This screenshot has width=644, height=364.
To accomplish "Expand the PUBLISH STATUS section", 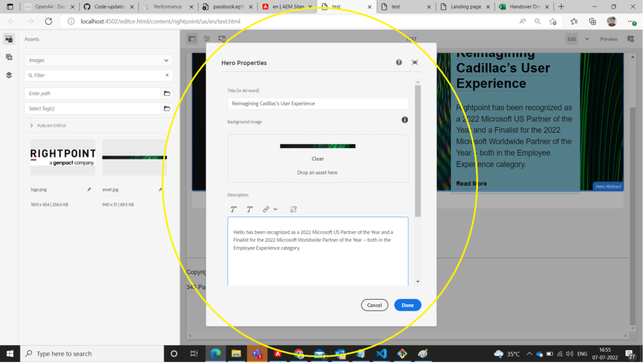I will tap(48, 125).
